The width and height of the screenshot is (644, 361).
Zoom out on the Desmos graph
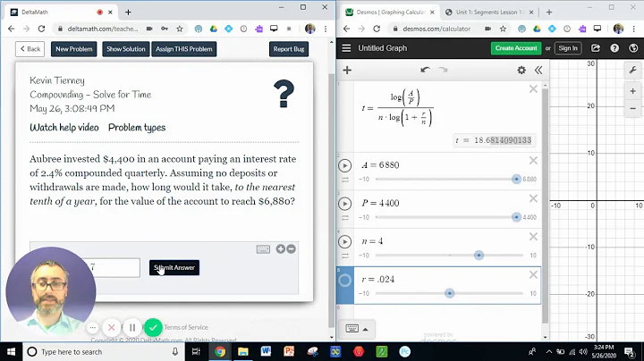tap(633, 109)
